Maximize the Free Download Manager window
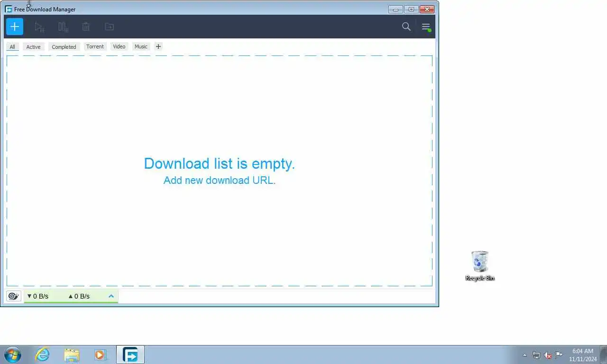Viewport: 607px width, 364px height. point(411,9)
